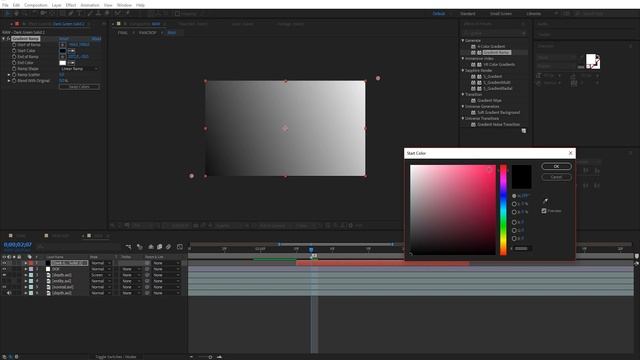640x360 pixels.
Task: Click the graph editor timeline icon
Action: (180, 247)
